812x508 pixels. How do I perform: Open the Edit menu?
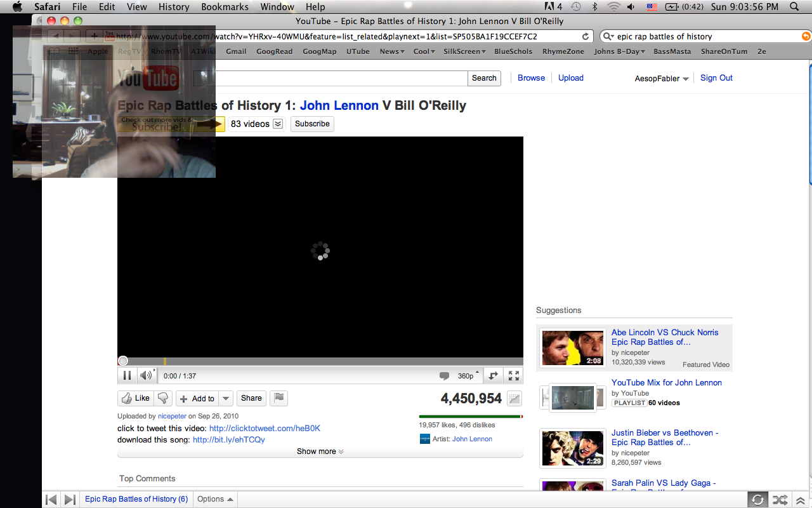tap(107, 7)
